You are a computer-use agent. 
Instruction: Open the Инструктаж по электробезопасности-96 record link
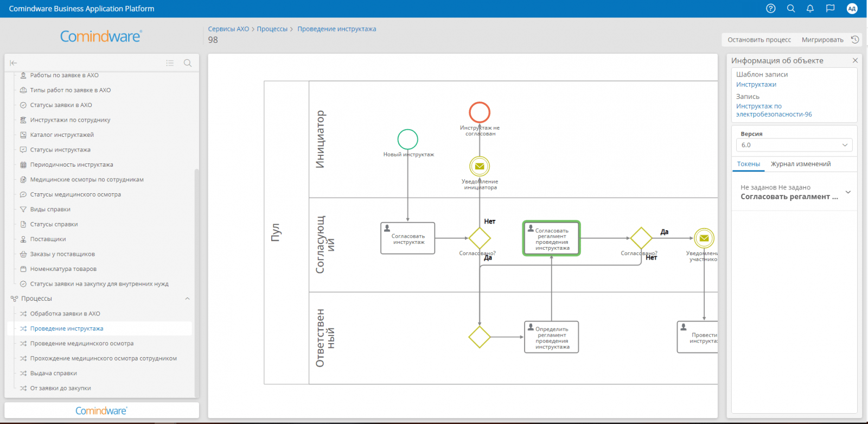(x=773, y=110)
